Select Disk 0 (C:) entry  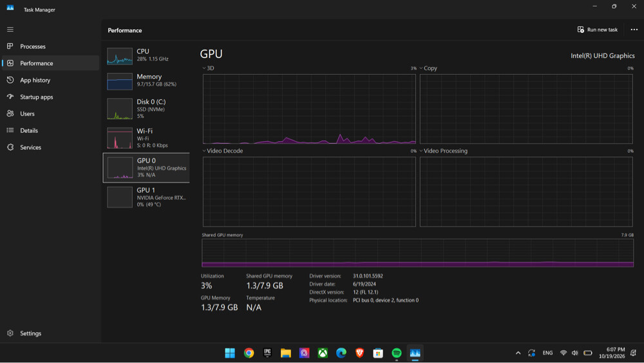tap(146, 109)
